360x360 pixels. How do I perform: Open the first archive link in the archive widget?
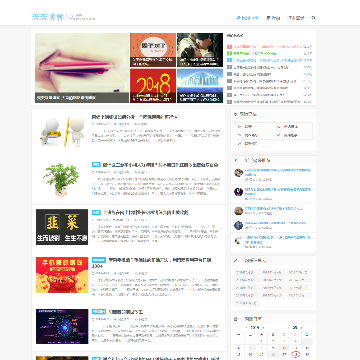point(246,272)
